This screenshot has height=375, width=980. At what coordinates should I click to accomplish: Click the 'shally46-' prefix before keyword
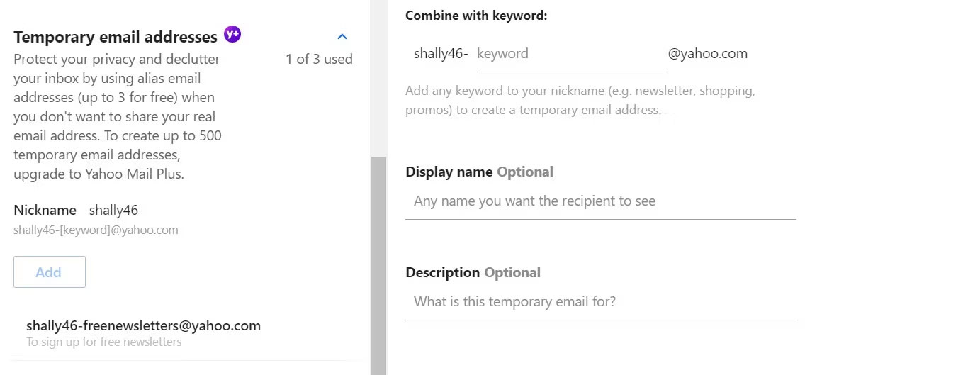pos(441,53)
